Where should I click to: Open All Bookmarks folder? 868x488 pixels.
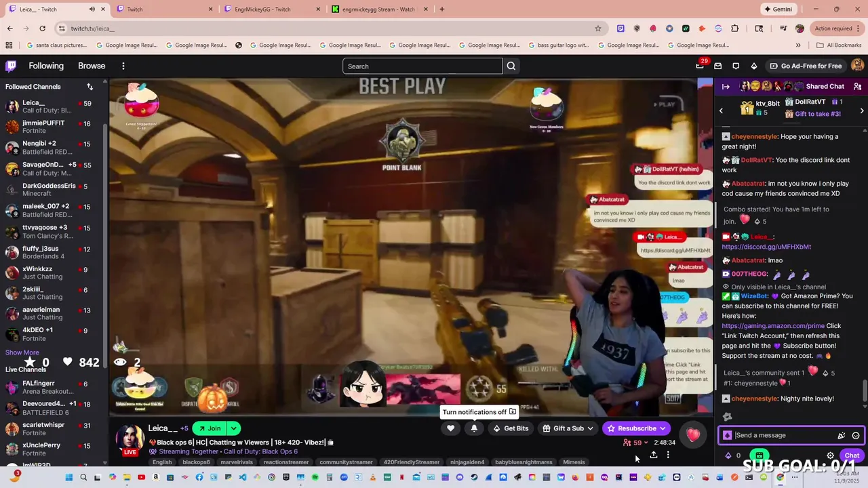[x=840, y=45]
